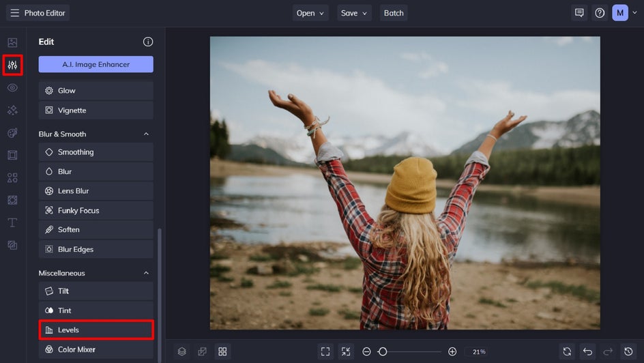Click the Help question mark icon
The width and height of the screenshot is (644, 363).
coord(600,13)
